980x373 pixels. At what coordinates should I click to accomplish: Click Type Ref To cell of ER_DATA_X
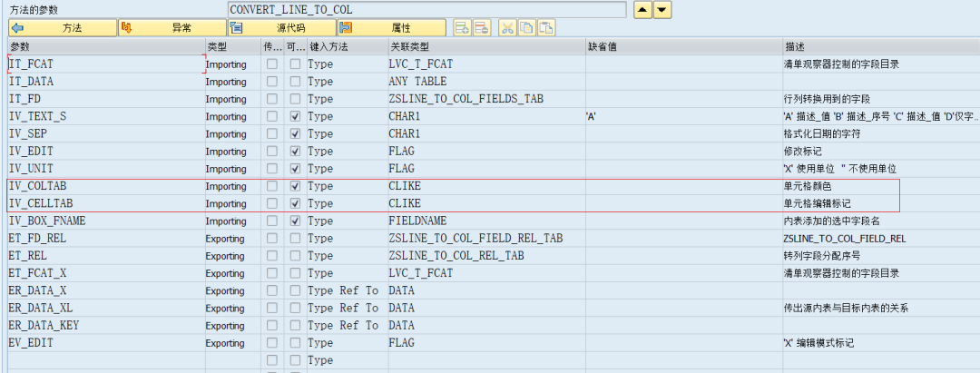pyautogui.click(x=348, y=290)
